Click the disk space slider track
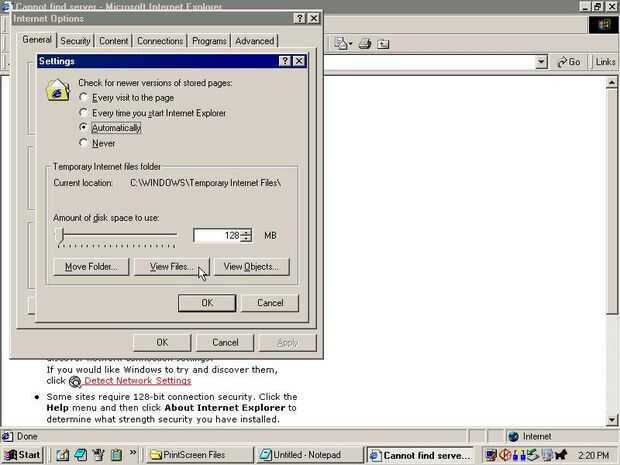The height and width of the screenshot is (465, 620). [x=118, y=235]
